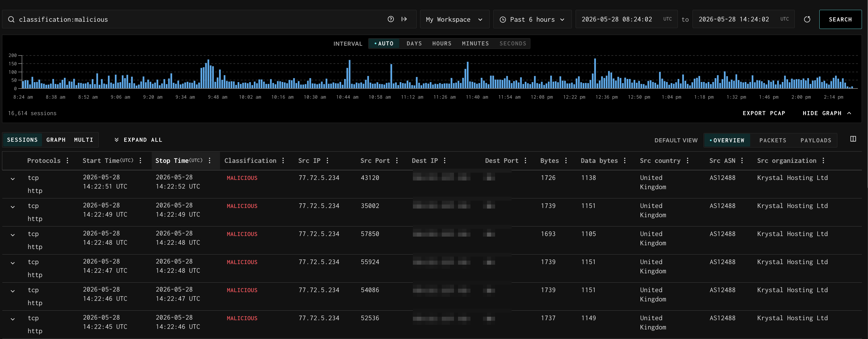Set interval to Days
Image resolution: width=868 pixels, height=339 pixels.
point(414,43)
